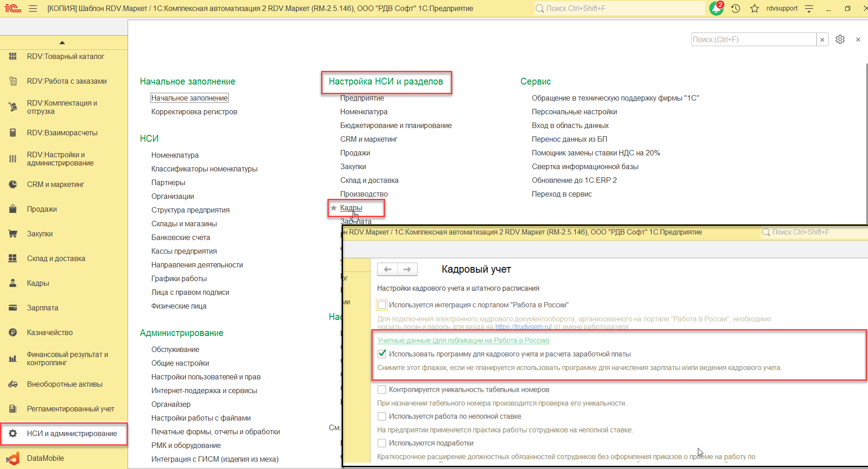The image size is (868, 469).
Task: Open the main hamburger menu
Action: (33, 8)
